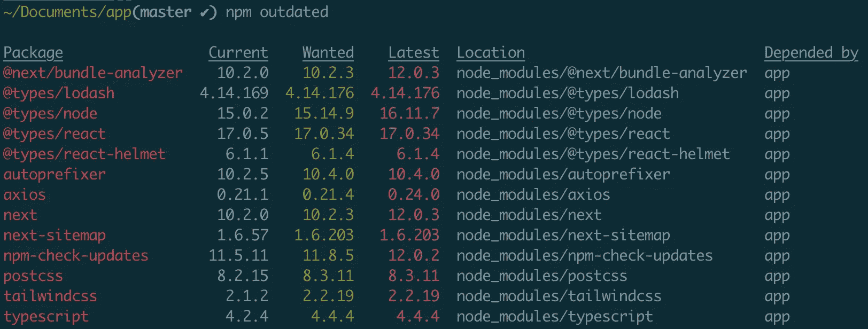This screenshot has width=868, height=329.
Task: Click the ~/Documents/app path in the prompt
Action: (x=67, y=12)
